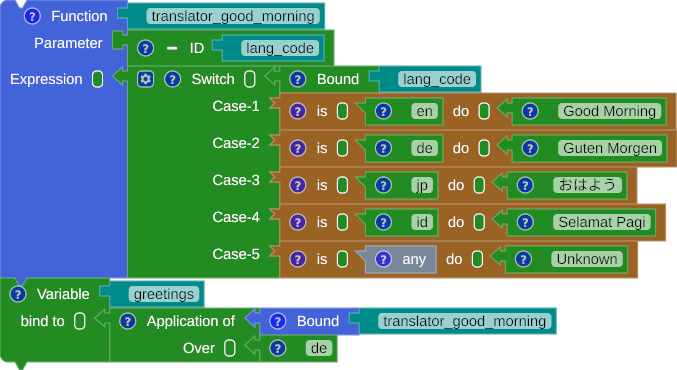Toggle the 'Over' type slot
The image size is (677, 370).
point(230,348)
